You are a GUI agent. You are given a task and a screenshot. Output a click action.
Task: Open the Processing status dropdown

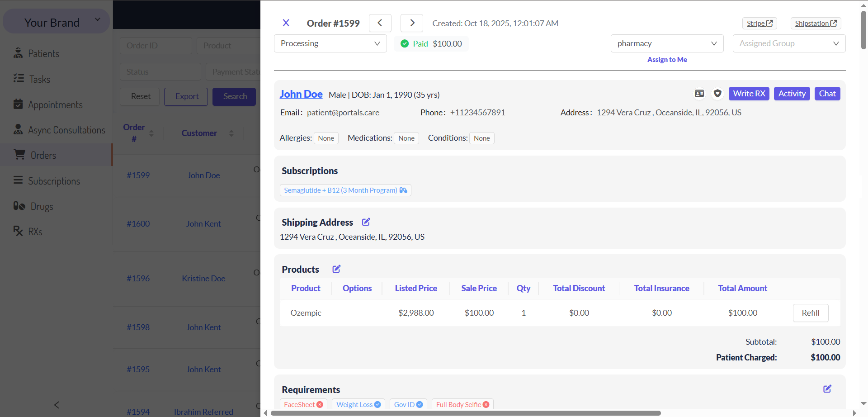click(330, 43)
